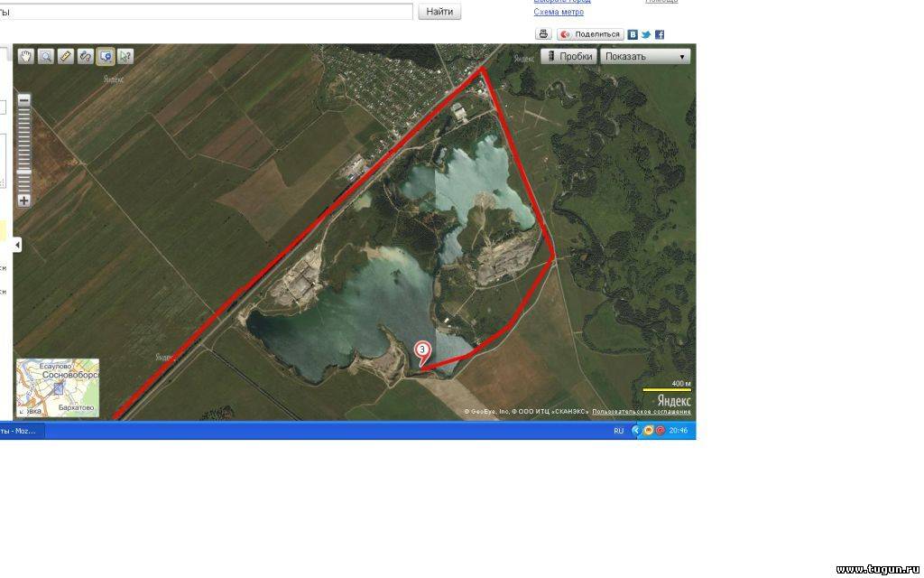Screen dimensions: 924x578
Task: Focus the map search input field
Action: 207,12
